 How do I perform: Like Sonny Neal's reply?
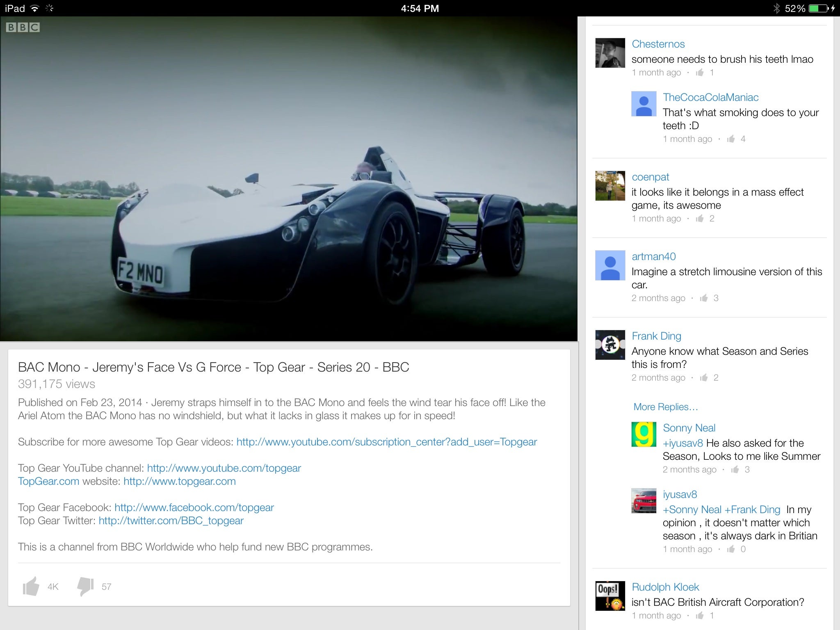[735, 469]
